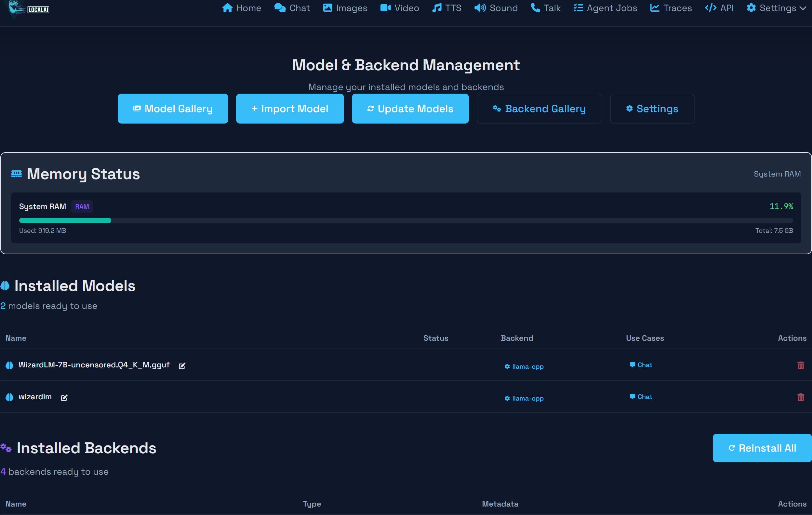This screenshot has height=515, width=812.
Task: Open the TTS tool
Action: 446,8
